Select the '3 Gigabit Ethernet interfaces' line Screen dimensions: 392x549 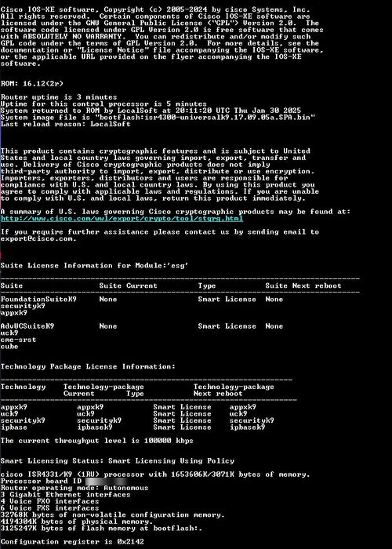(x=65, y=495)
